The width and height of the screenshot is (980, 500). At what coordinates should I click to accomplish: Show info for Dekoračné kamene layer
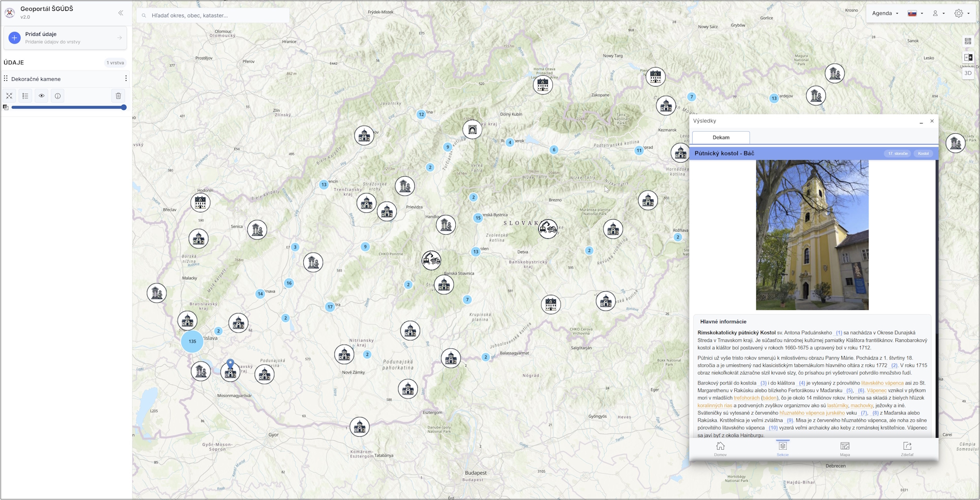click(58, 96)
